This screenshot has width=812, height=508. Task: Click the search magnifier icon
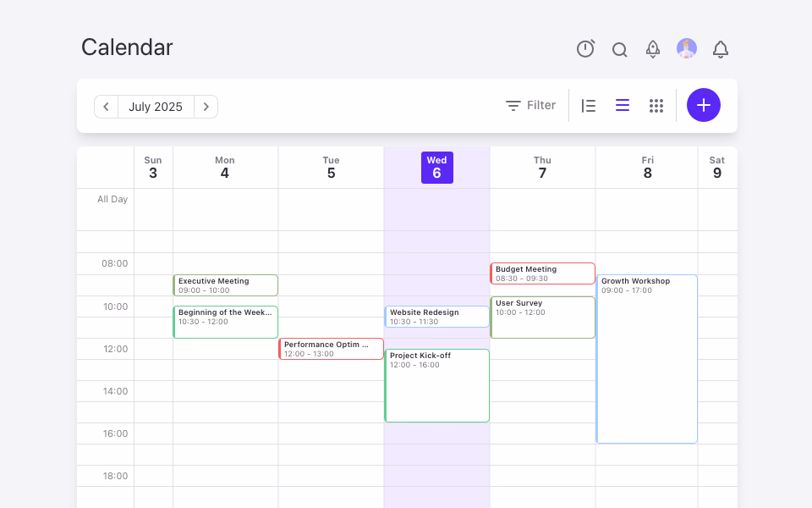point(619,49)
